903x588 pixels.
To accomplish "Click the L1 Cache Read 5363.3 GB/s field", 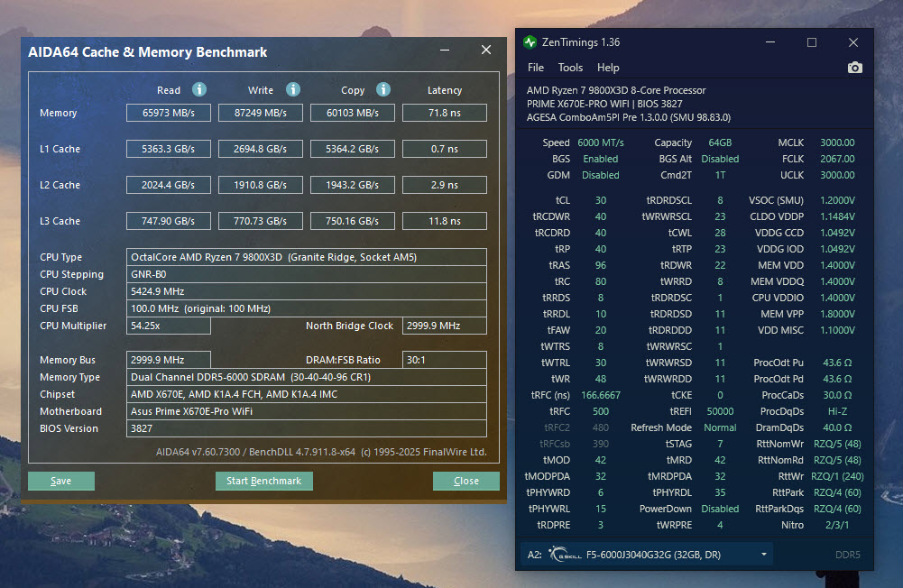I will pos(168,149).
